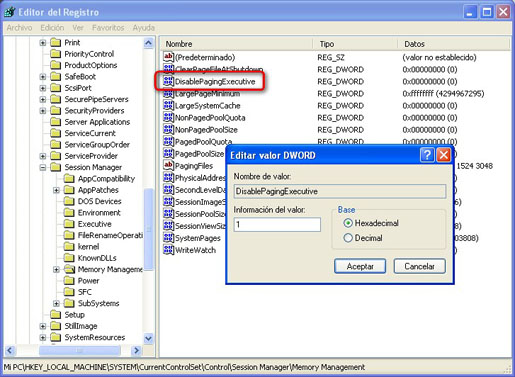The width and height of the screenshot is (515, 377).
Task: Click the Print folder icon
Action: click(x=55, y=43)
